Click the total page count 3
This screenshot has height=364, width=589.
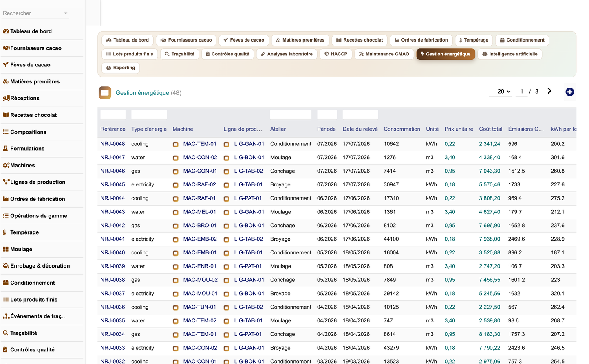[x=536, y=92]
